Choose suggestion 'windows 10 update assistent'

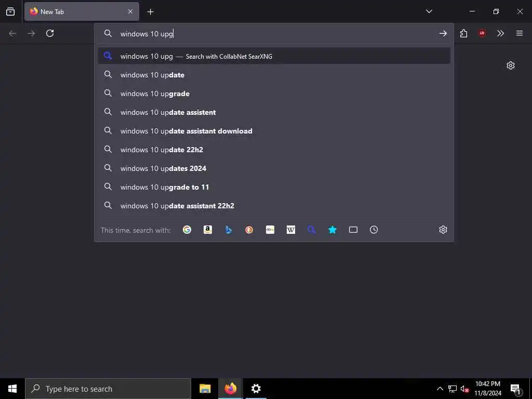click(x=274, y=112)
